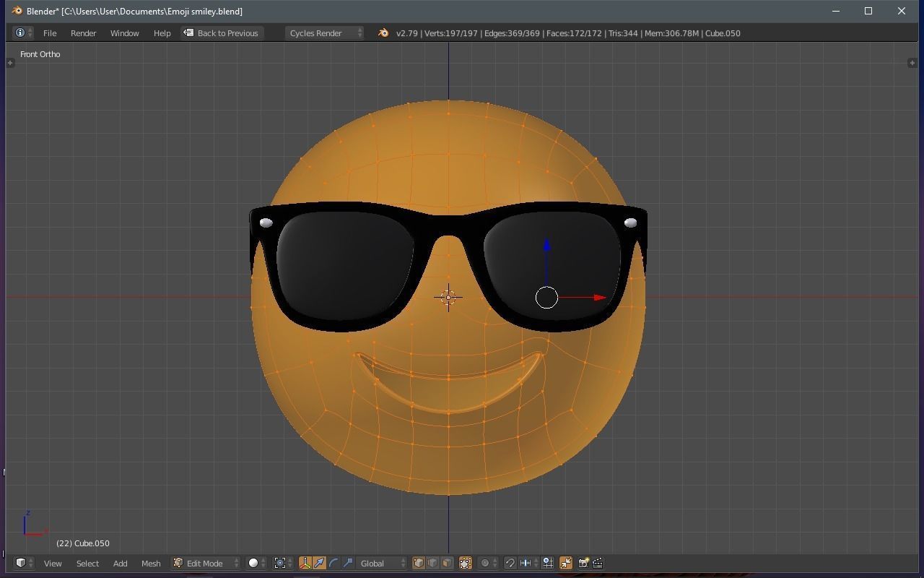Click the OpenGL render animation clapper icon
The width and height of the screenshot is (924, 578).
pos(598,564)
